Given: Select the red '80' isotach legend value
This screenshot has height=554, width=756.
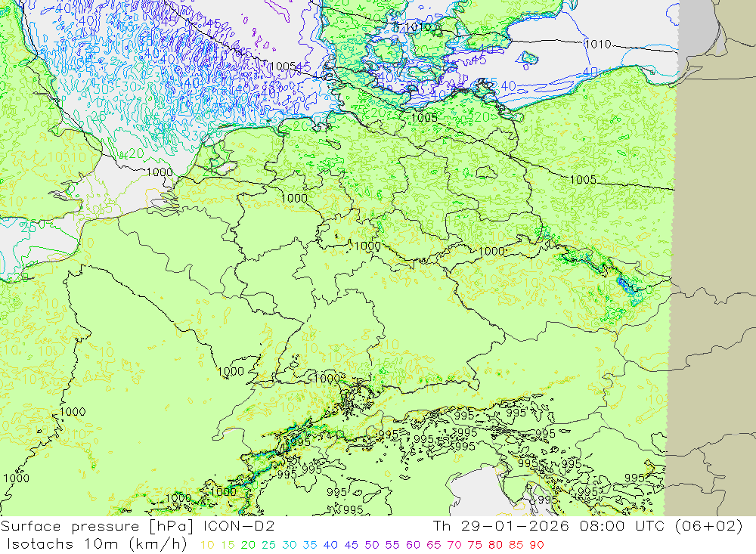Looking at the screenshot, I should 495,545.
